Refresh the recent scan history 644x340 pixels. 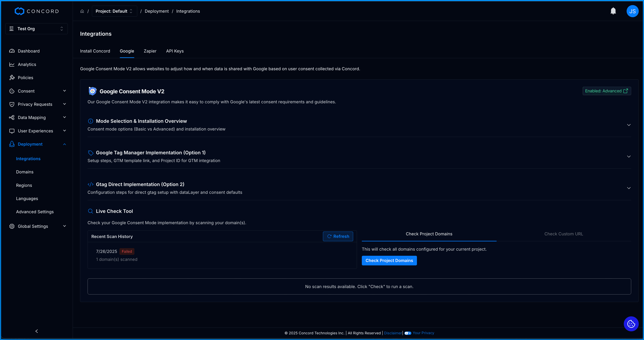click(x=338, y=236)
